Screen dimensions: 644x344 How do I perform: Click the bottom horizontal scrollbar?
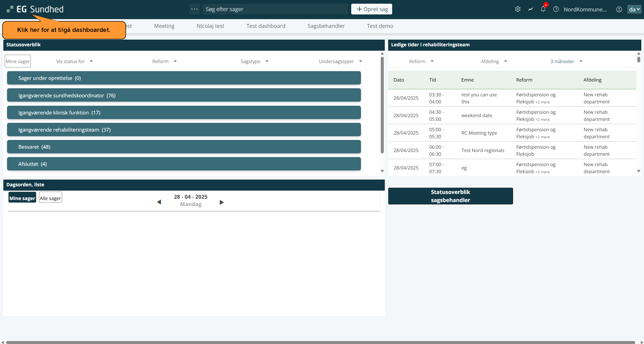tap(320, 342)
